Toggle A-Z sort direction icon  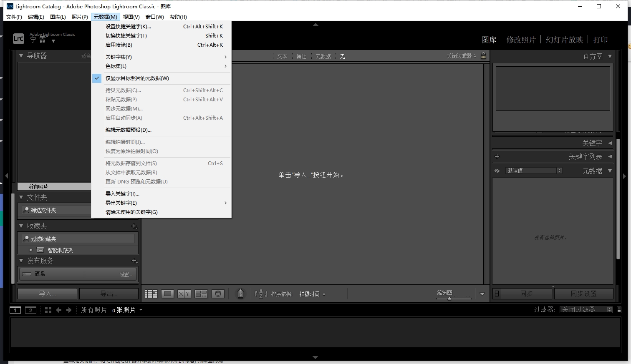pyautogui.click(x=261, y=294)
